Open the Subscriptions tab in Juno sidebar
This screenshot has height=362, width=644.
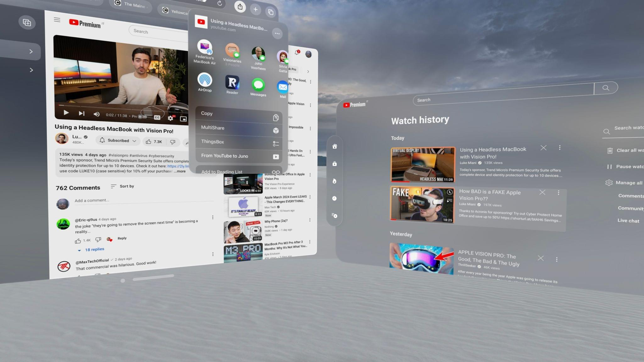pyautogui.click(x=335, y=164)
